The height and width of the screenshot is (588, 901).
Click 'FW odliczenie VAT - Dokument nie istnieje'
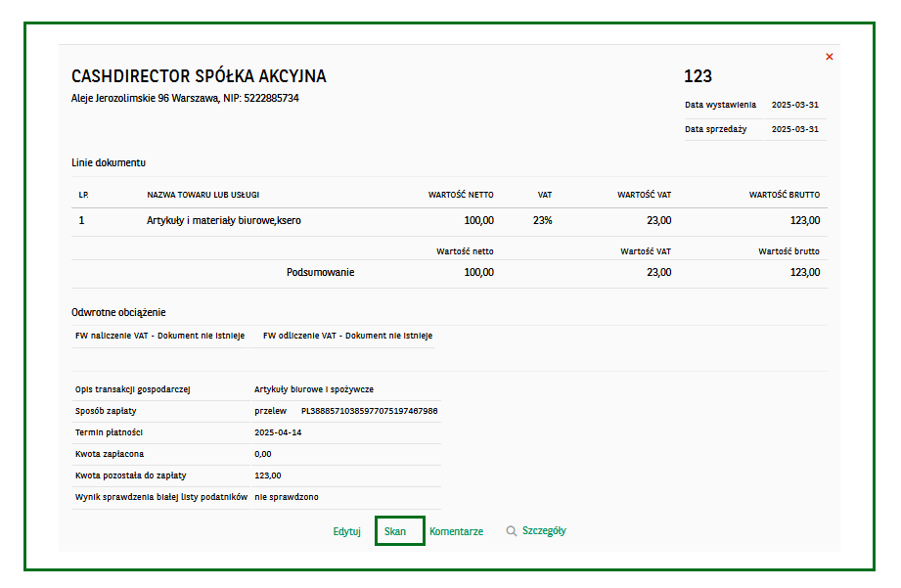click(x=347, y=336)
